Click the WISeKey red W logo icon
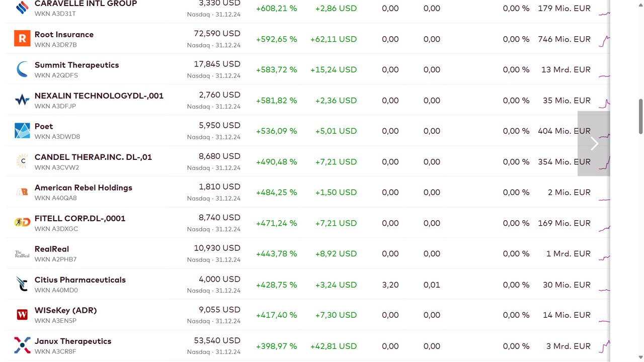The image size is (644, 362). click(x=22, y=315)
